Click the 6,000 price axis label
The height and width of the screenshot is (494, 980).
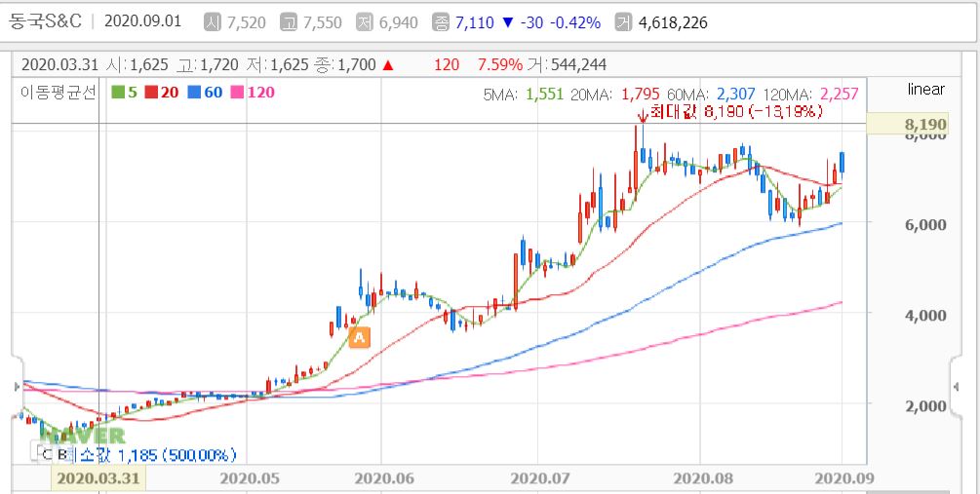click(x=925, y=225)
